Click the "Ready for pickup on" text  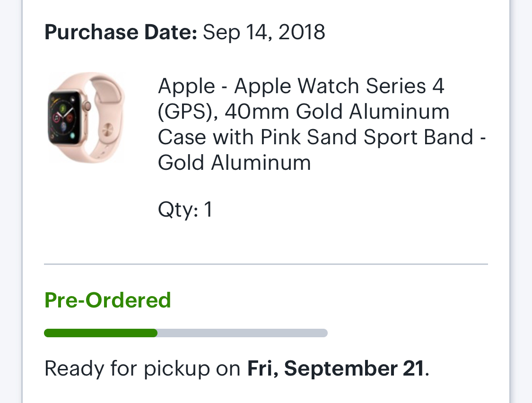click(143, 368)
